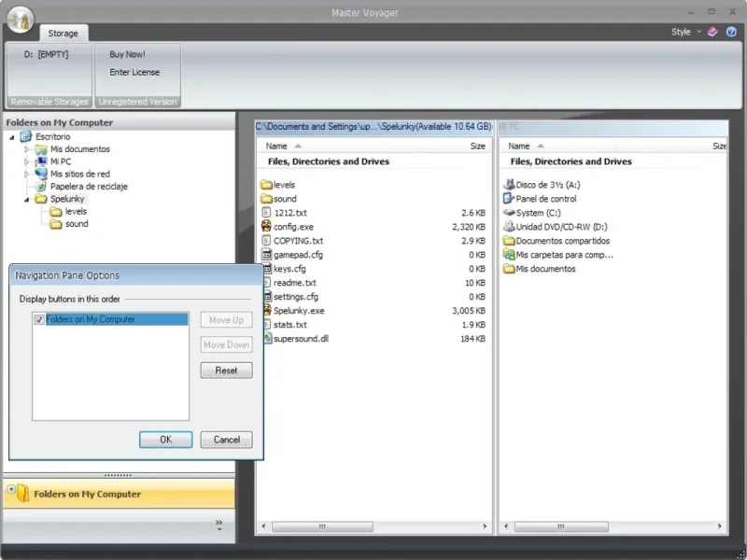Screen dimensions: 747x560
Task: Cancel the Navigation Pane Options dialog
Action: click(x=226, y=440)
